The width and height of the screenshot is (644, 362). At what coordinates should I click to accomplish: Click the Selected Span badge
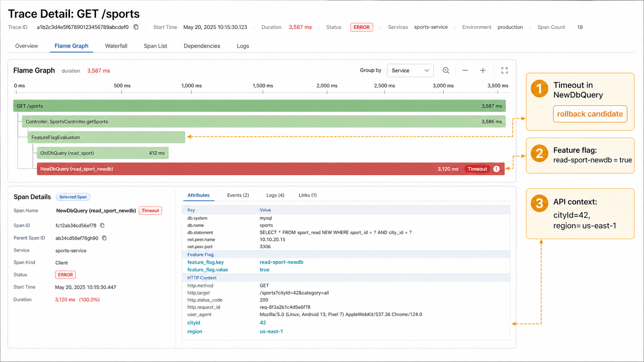click(x=73, y=197)
